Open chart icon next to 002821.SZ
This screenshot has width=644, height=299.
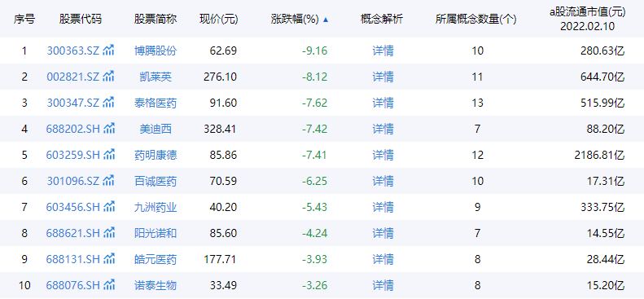pos(108,76)
